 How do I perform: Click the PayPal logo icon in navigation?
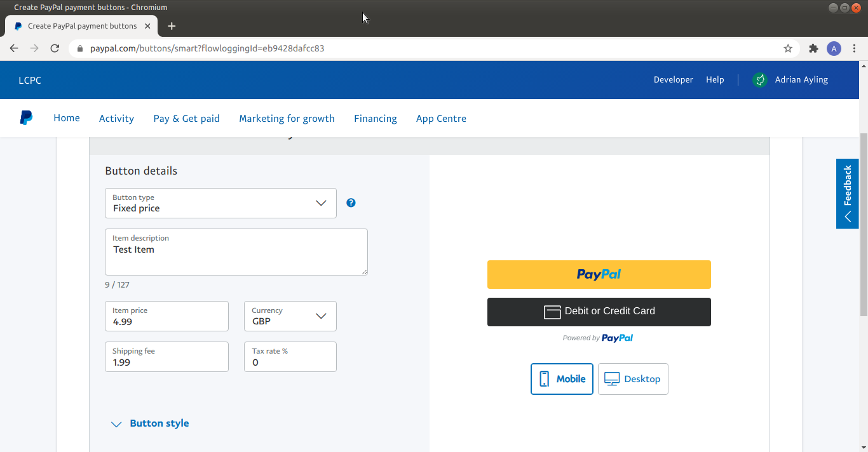[x=26, y=117]
